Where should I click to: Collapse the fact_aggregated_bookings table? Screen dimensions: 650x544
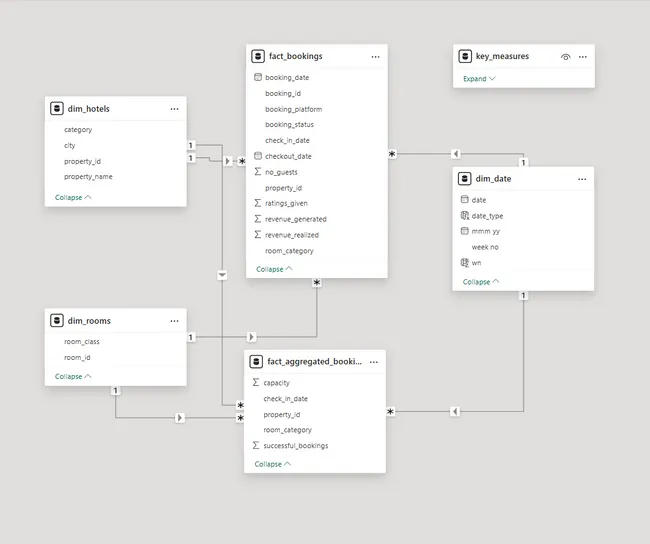click(x=272, y=464)
